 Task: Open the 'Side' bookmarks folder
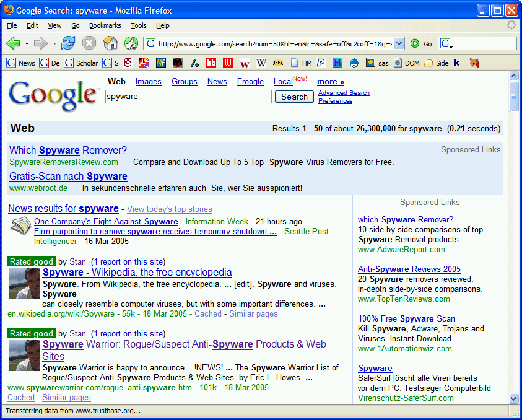pyautogui.click(x=436, y=63)
